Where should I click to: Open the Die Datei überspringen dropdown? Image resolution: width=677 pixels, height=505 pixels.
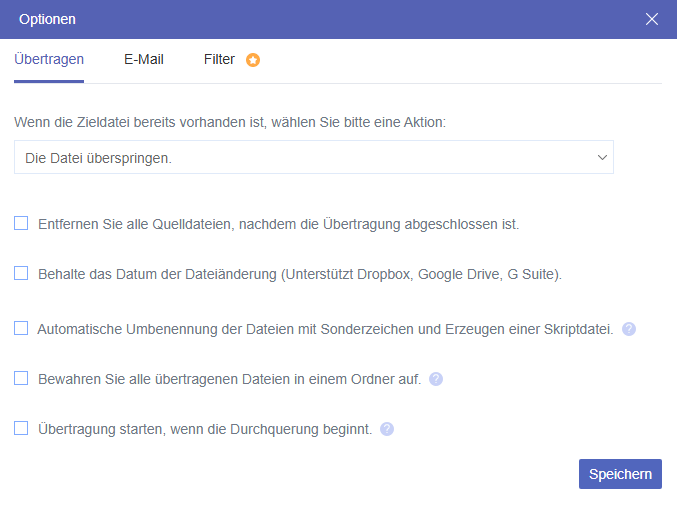pyautogui.click(x=300, y=158)
